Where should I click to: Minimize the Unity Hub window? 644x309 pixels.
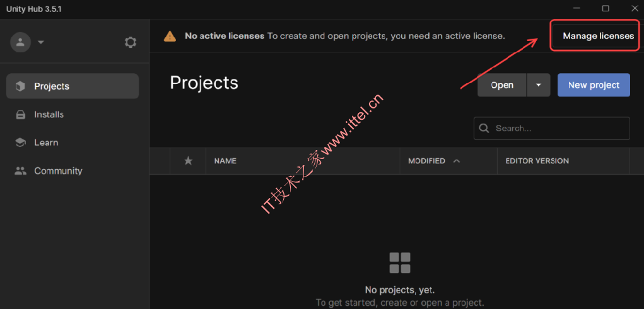point(577,9)
